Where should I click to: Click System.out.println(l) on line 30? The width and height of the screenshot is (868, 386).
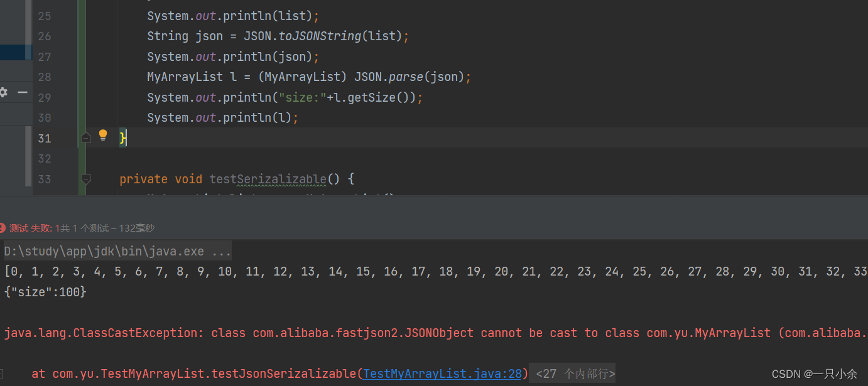click(x=223, y=118)
